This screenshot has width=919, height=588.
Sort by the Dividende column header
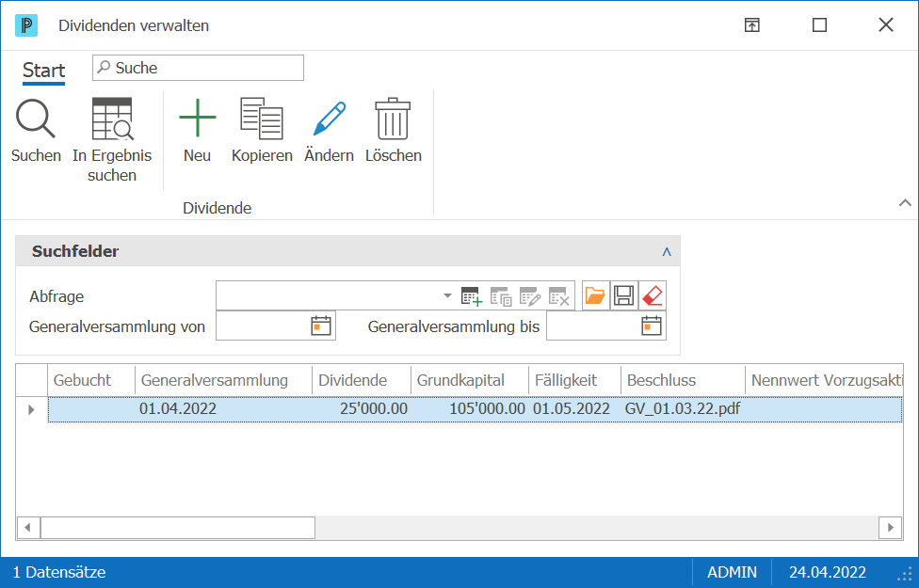pos(362,381)
